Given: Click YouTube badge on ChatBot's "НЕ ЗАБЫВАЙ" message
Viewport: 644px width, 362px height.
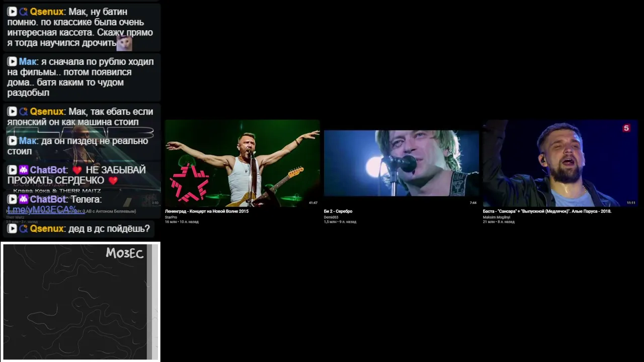Looking at the screenshot, I should coord(12,170).
